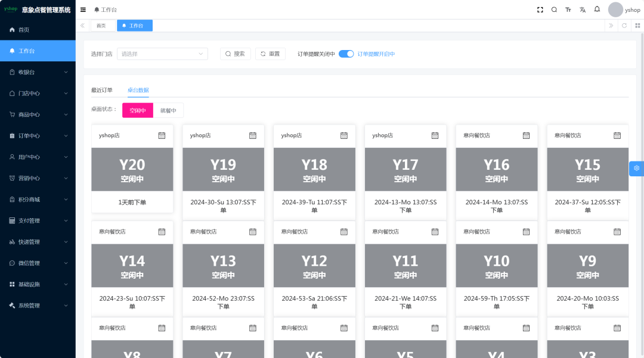
Task: Click the 搜索 search button
Action: click(235, 54)
